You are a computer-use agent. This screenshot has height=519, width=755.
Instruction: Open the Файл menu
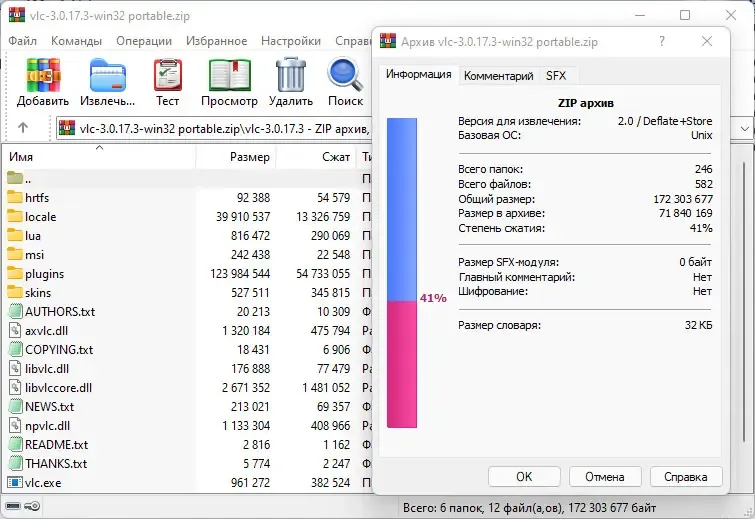[x=22, y=41]
